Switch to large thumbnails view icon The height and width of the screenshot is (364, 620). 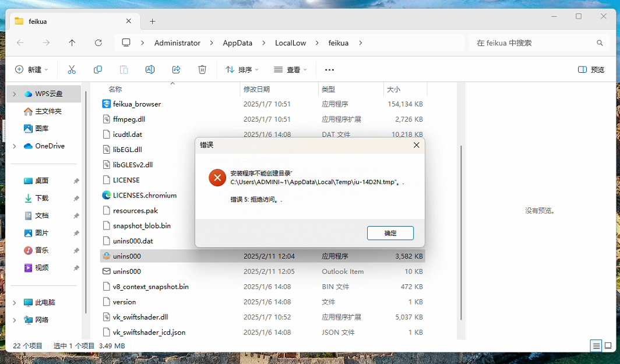pyautogui.click(x=609, y=346)
